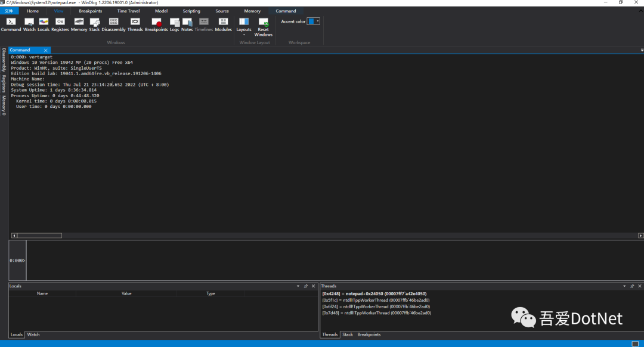The height and width of the screenshot is (347, 644).
Task: Click the Timelines ribbon icon
Action: coord(204,24)
